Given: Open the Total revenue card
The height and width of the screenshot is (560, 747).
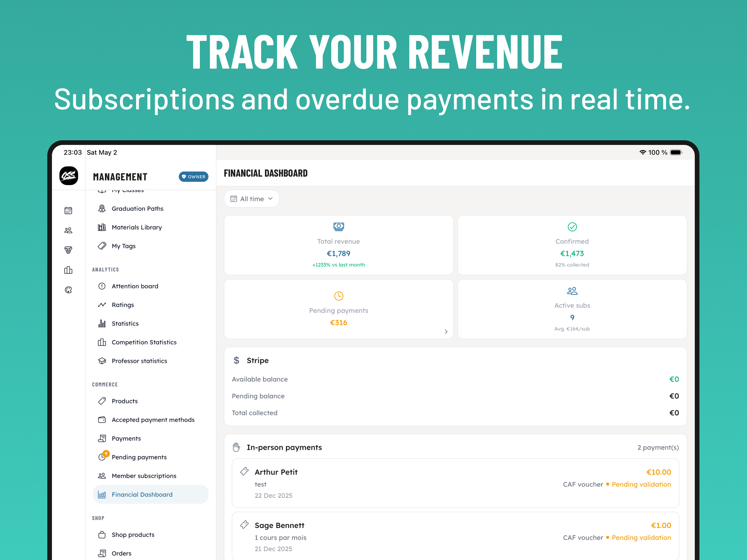Looking at the screenshot, I should (x=339, y=245).
